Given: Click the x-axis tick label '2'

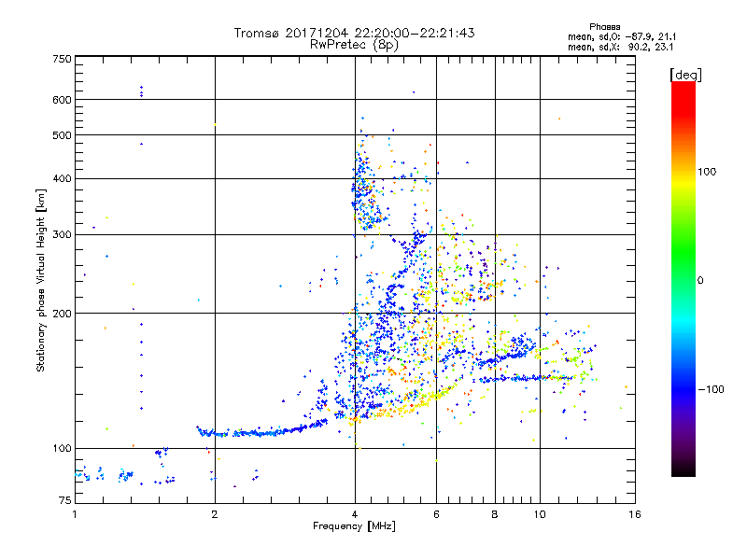Looking at the screenshot, I should (x=215, y=514).
